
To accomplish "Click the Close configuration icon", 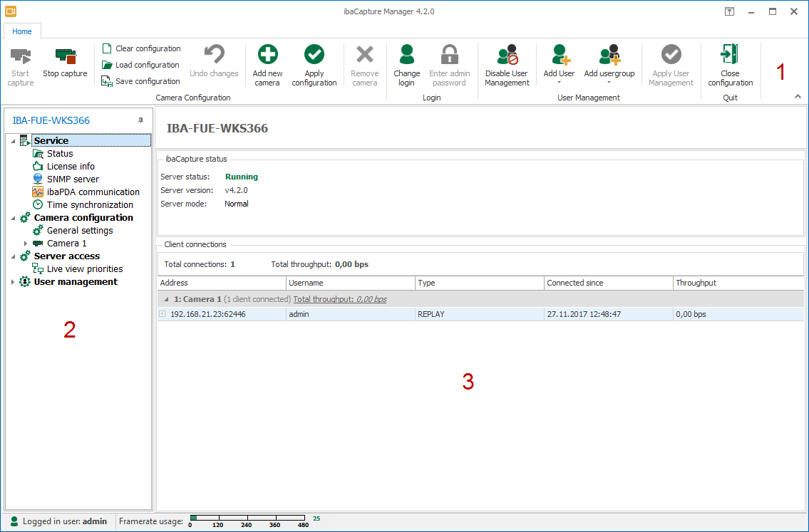I will click(730, 56).
